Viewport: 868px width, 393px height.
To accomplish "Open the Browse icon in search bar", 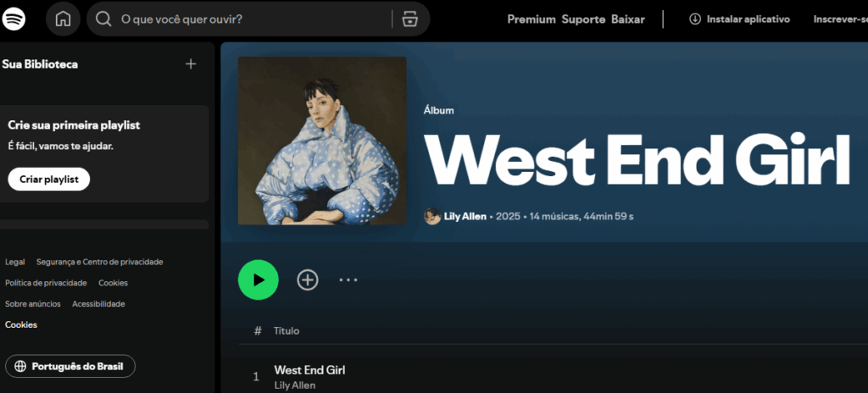I will tap(409, 19).
